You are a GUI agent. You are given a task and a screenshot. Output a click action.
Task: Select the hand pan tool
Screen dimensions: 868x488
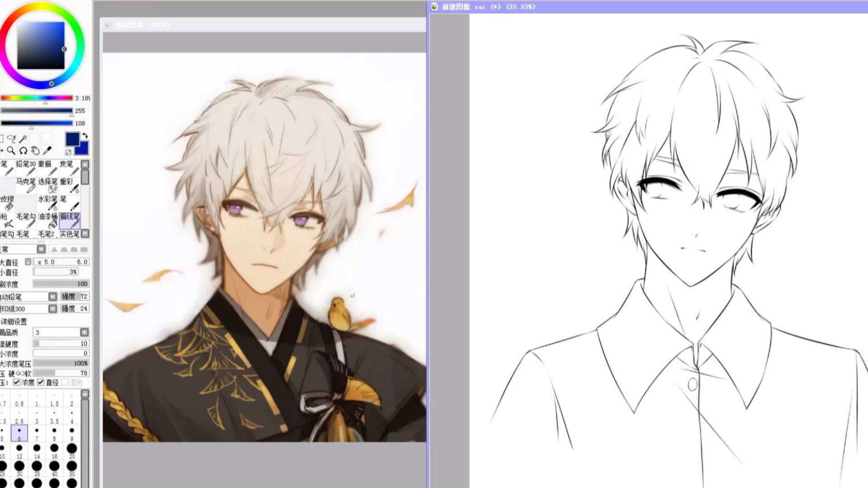35,150
